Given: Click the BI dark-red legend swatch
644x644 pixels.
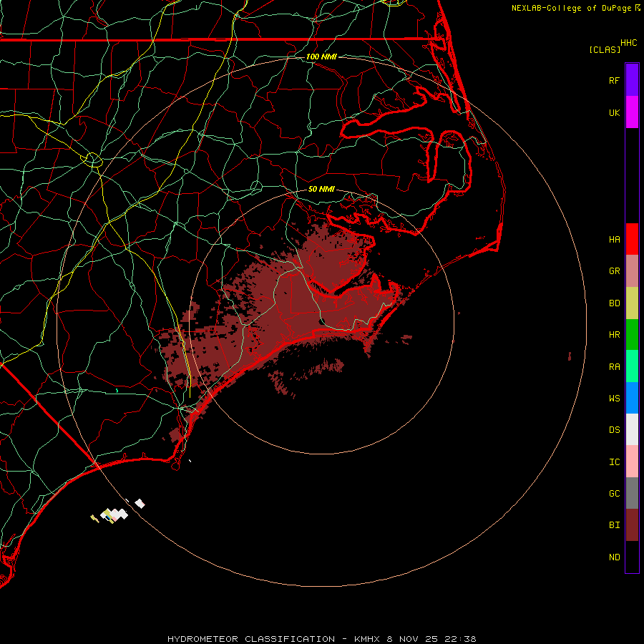Looking at the screenshot, I should 632,525.
